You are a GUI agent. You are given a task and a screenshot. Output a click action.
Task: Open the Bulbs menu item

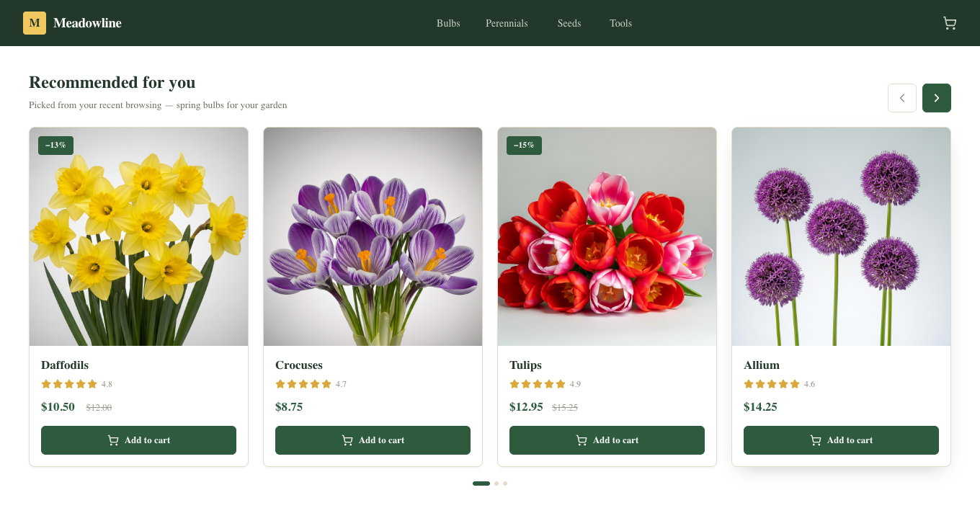click(x=448, y=23)
